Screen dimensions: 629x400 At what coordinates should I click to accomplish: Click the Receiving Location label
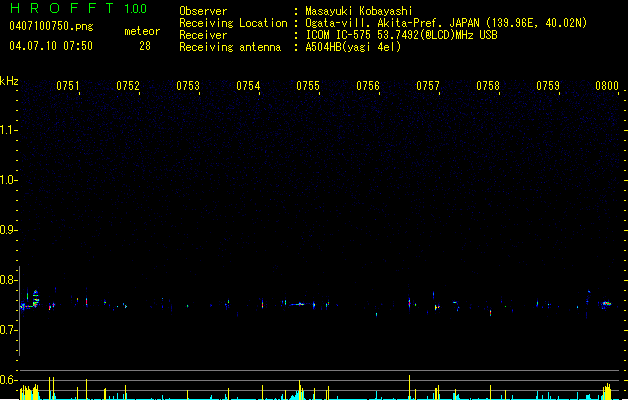233,23
